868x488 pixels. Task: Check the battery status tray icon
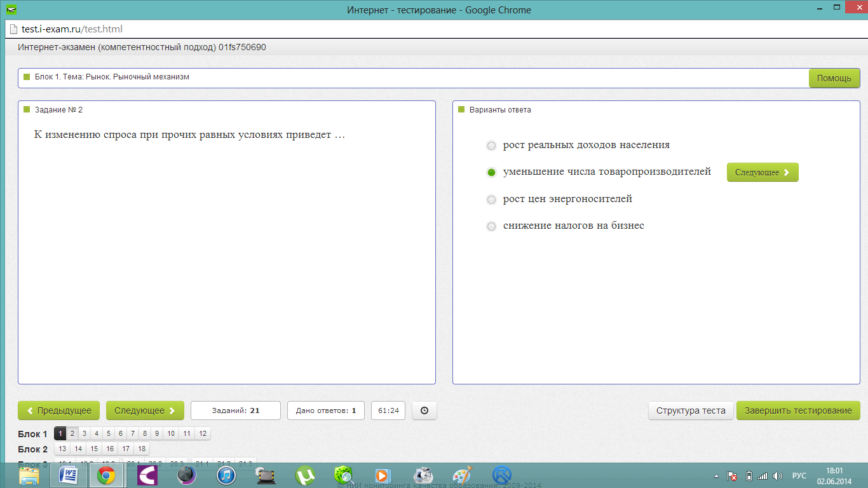pyautogui.click(x=749, y=476)
